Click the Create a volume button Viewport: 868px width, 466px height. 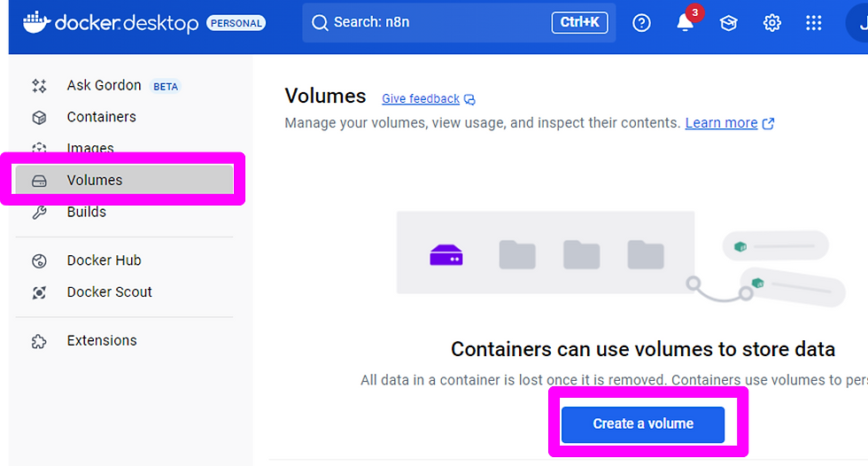pyautogui.click(x=643, y=424)
